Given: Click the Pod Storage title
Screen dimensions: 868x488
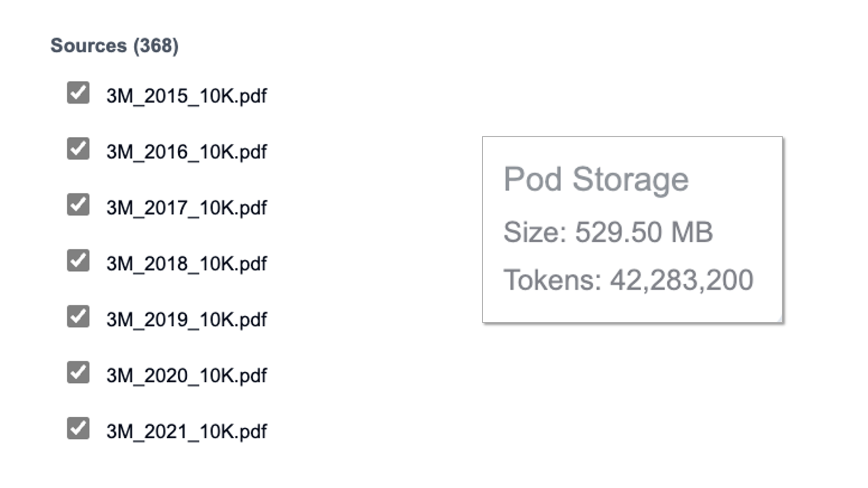Looking at the screenshot, I should (x=596, y=179).
